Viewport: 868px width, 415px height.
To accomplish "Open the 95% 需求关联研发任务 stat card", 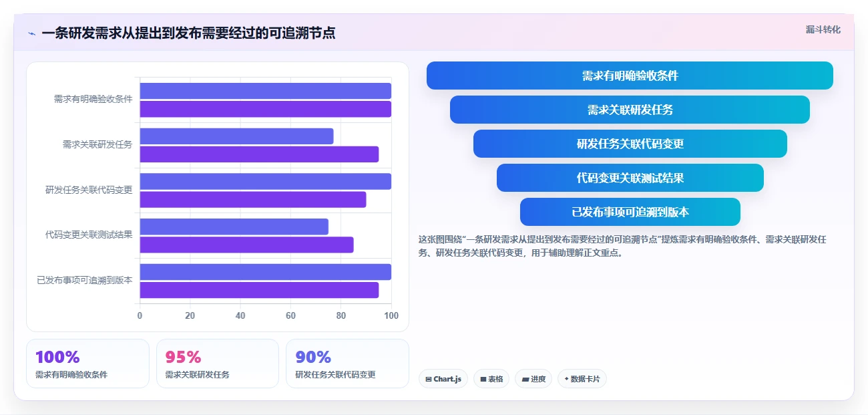I will click(x=217, y=364).
